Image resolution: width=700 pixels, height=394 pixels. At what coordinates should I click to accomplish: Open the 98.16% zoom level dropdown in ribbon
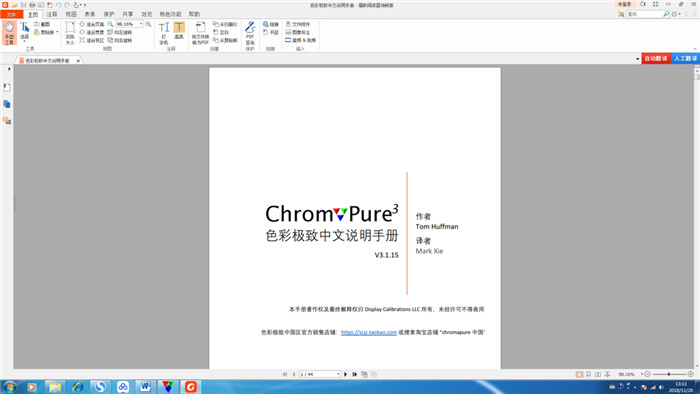click(141, 24)
